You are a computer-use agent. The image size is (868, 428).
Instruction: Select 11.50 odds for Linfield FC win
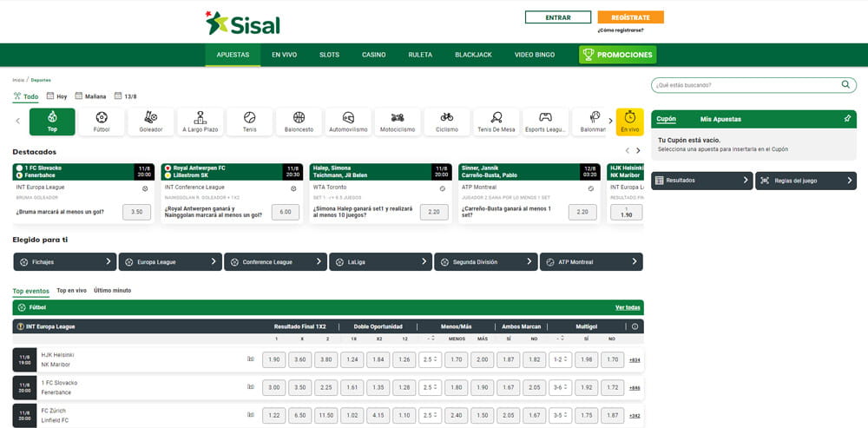(x=326, y=415)
